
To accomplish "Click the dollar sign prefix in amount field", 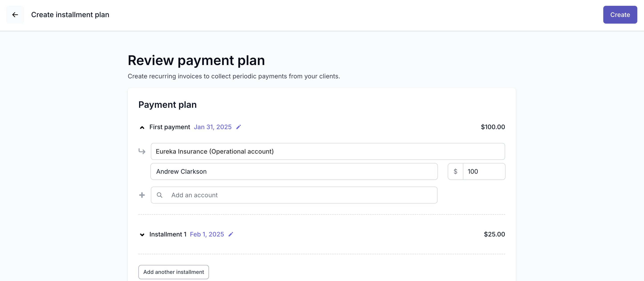I will click(x=455, y=171).
